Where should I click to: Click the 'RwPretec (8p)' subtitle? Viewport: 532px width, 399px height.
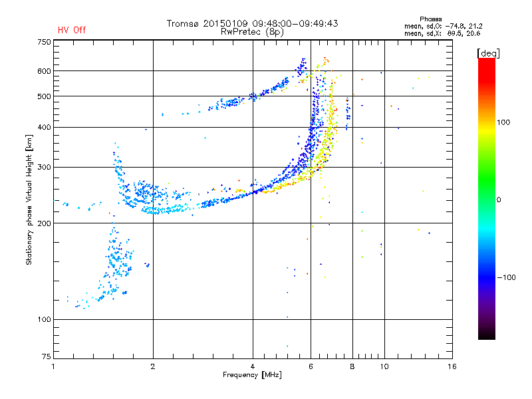pyautogui.click(x=252, y=32)
